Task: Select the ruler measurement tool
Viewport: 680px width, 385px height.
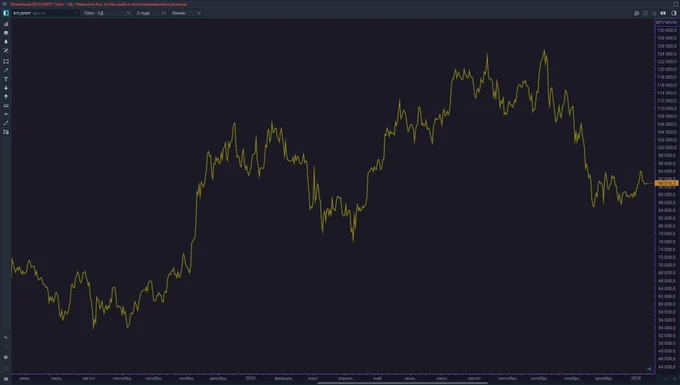Action: [6, 105]
